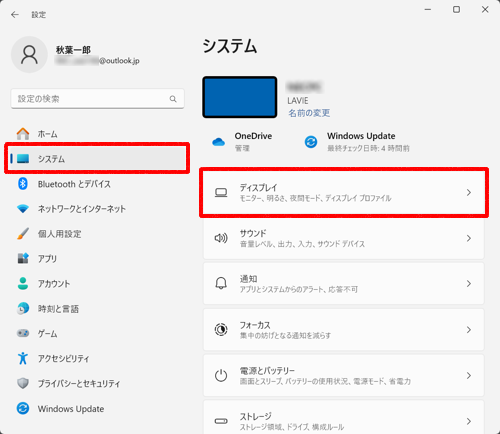Click the アカウント person icon

click(x=23, y=283)
